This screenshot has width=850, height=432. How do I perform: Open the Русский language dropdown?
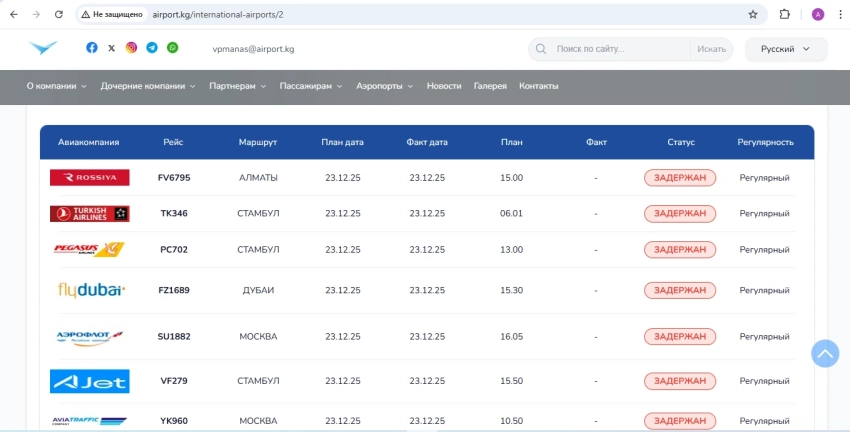pyautogui.click(x=786, y=49)
